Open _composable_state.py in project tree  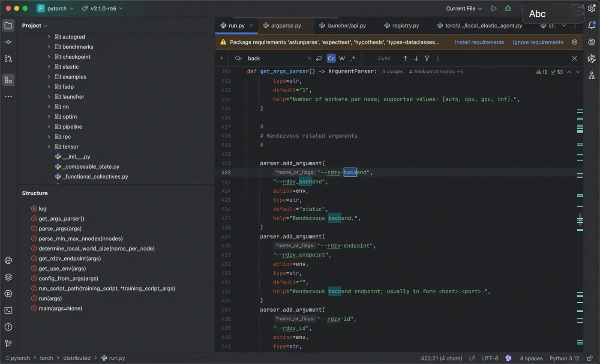(90, 167)
